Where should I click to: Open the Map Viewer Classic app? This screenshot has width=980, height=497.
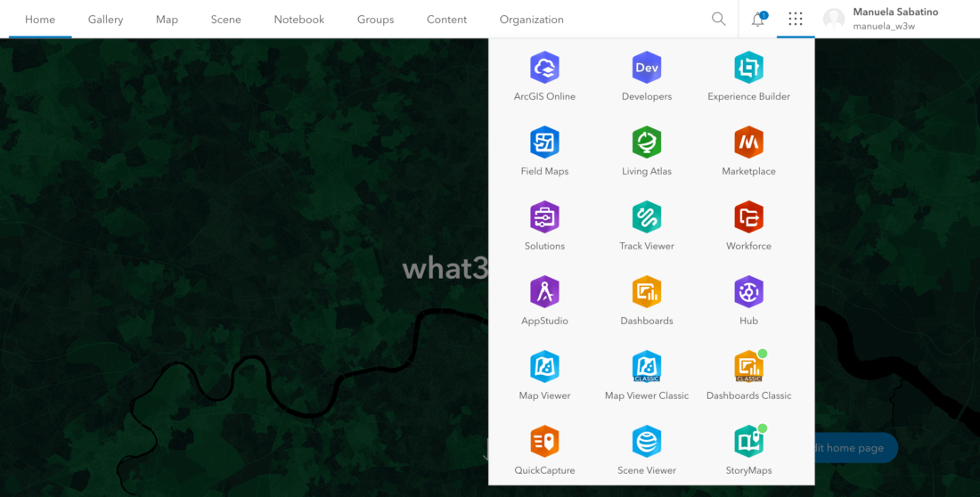click(x=646, y=376)
